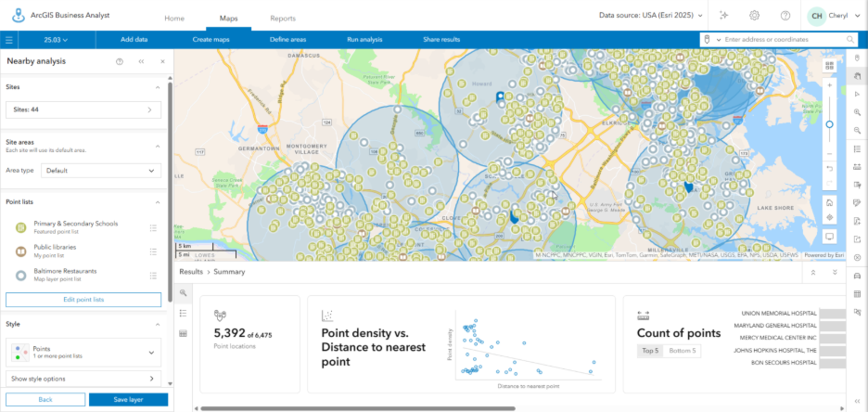Screen dimensions: 868x412
Task: Zoom out with the map minus button
Action: point(829,153)
